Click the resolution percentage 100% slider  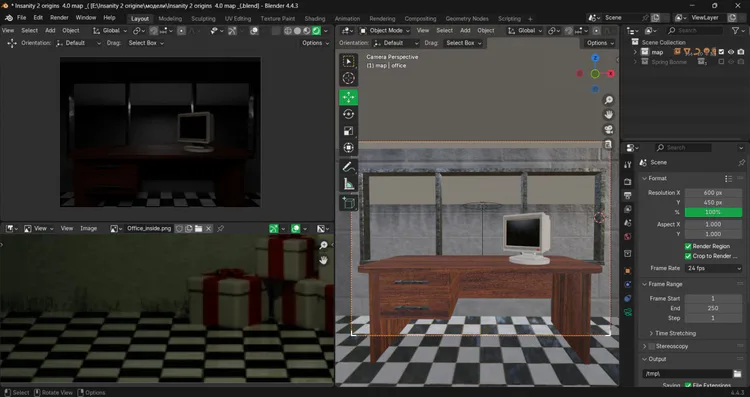pos(713,212)
